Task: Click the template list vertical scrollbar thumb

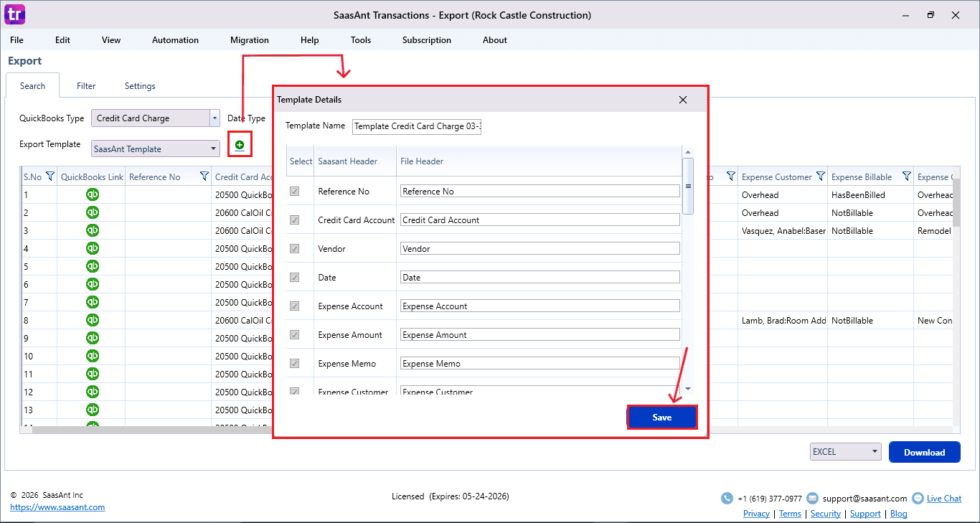Action: click(x=688, y=186)
